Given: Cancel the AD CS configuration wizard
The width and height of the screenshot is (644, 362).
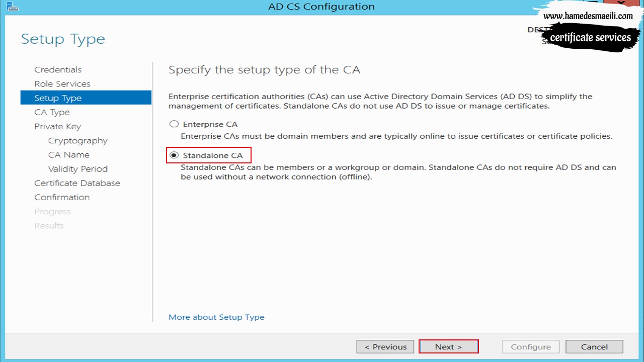Looking at the screenshot, I should click(594, 347).
